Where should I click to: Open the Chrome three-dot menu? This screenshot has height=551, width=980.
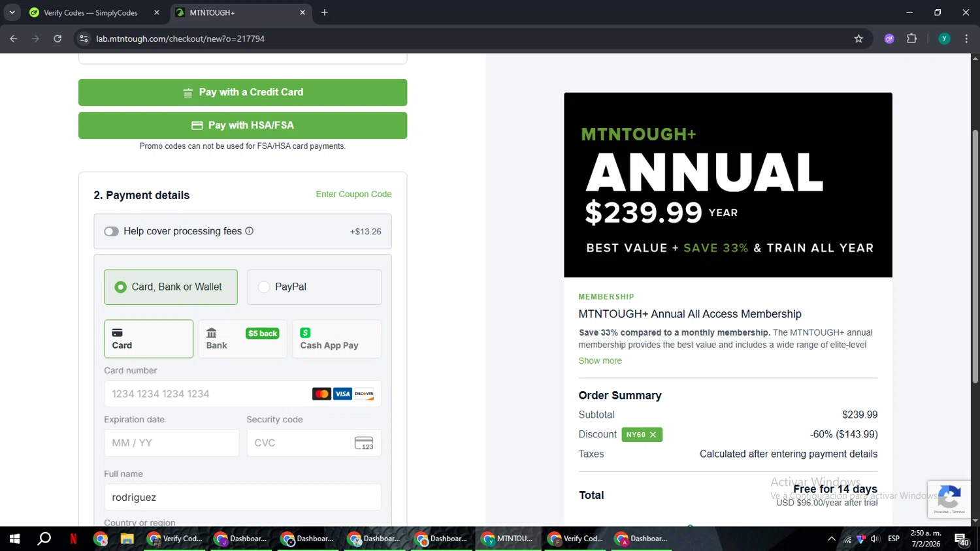click(966, 39)
